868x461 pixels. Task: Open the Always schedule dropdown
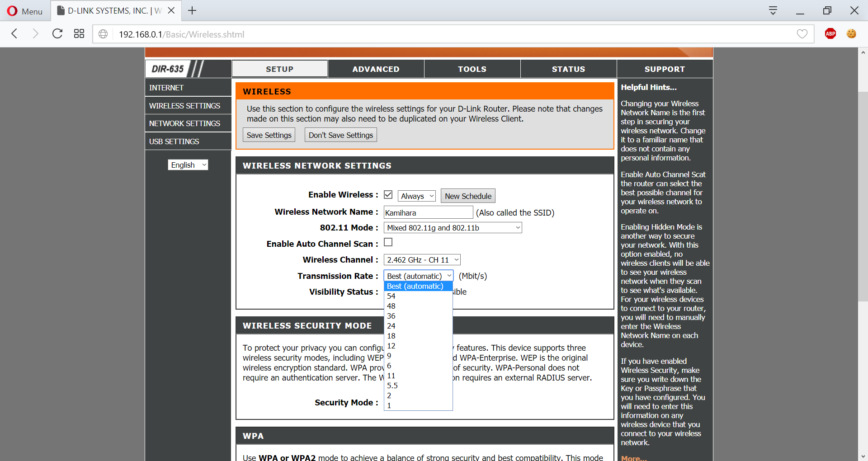point(417,196)
